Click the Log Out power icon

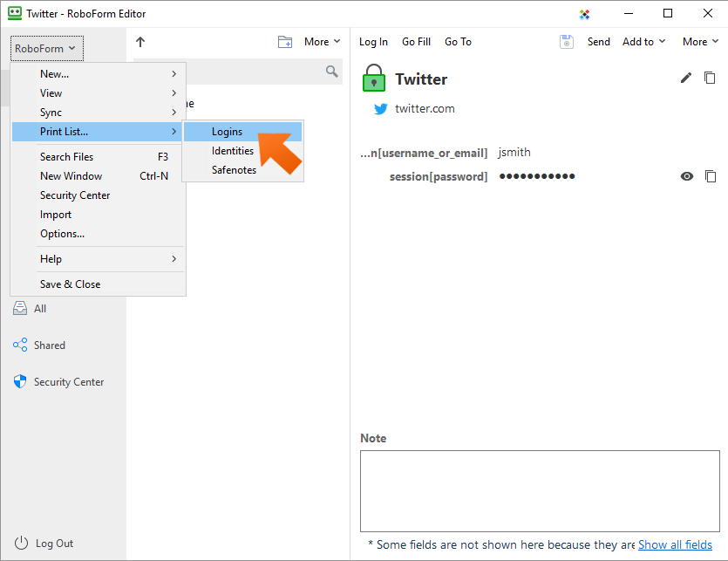[x=21, y=543]
